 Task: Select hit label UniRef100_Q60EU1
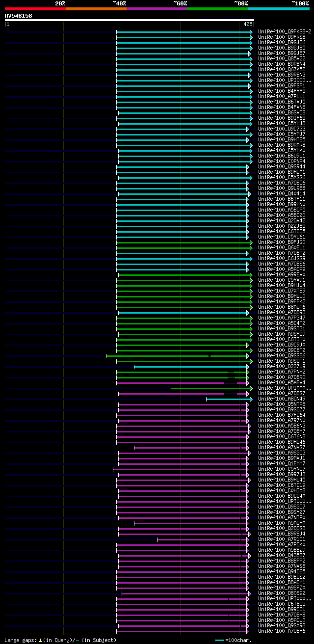click(x=282, y=247)
